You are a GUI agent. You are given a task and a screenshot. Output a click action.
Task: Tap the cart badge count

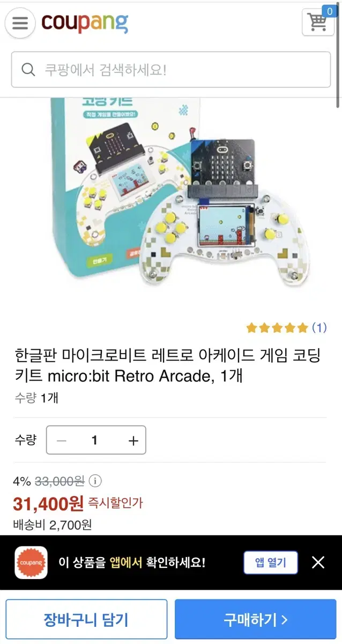[x=330, y=11]
